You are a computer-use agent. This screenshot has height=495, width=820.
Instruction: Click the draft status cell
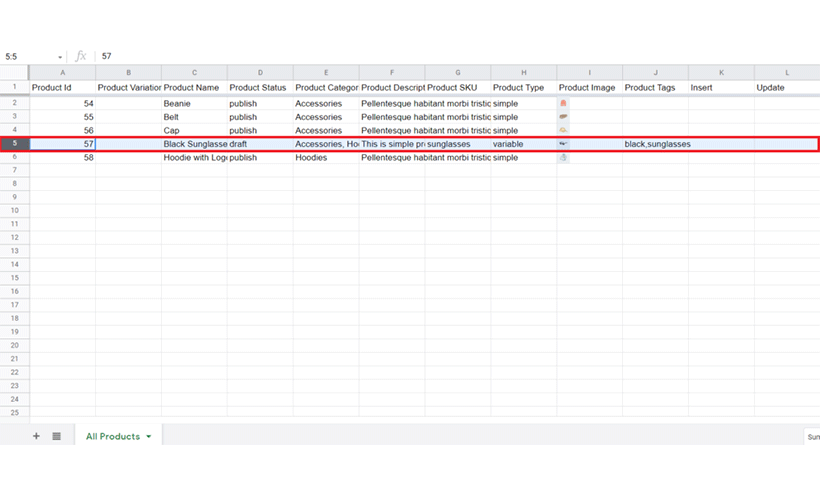click(260, 144)
